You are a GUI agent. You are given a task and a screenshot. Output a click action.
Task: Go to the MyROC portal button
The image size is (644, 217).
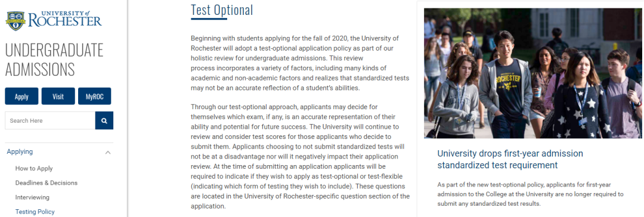coord(94,96)
